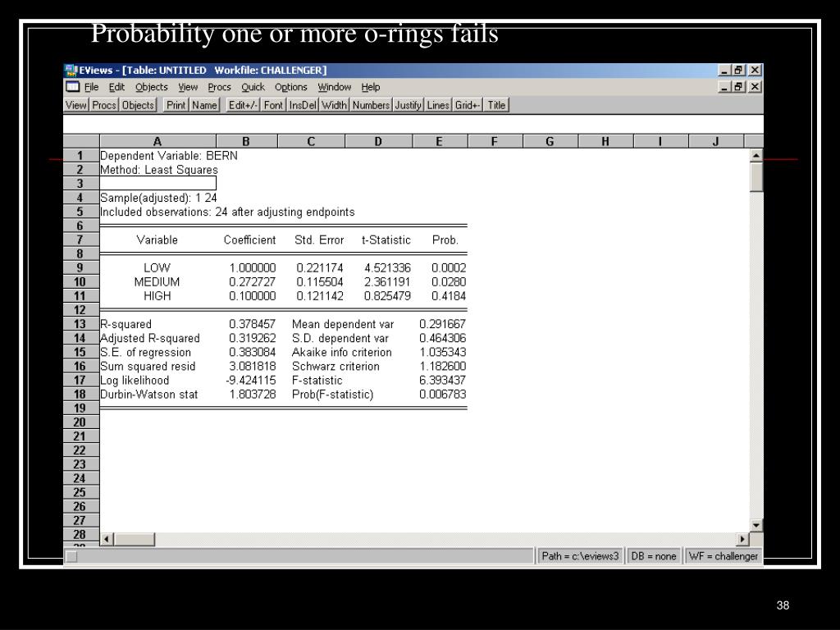
Task: Toggle Edit+/- mode button
Action: point(243,105)
